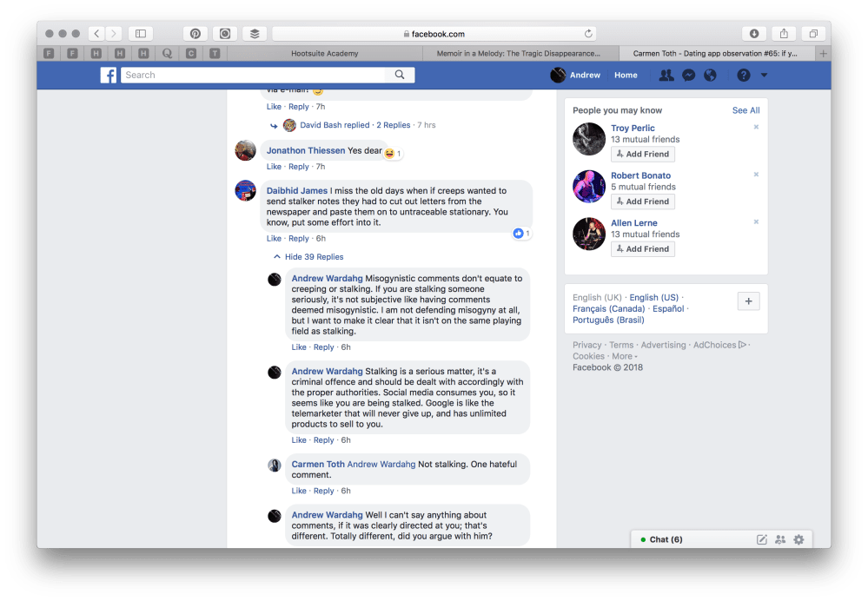Add Troy Perlic as friend
This screenshot has width=868, height=601.
pos(643,155)
